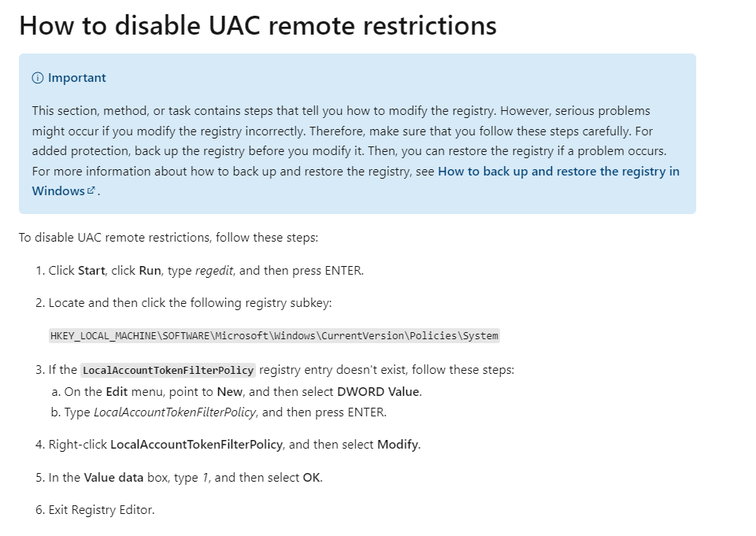This screenshot has width=756, height=536.
Task: Click the bold OK word in step 5
Action: [x=312, y=478]
